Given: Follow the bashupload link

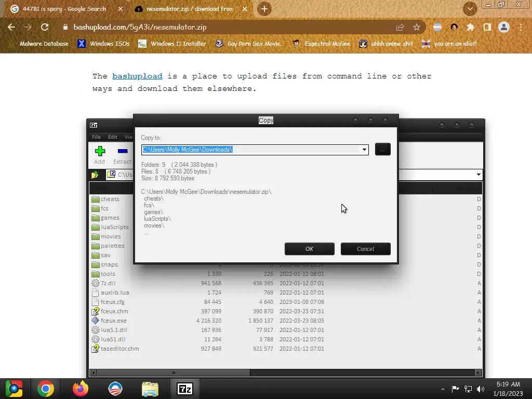Looking at the screenshot, I should (x=137, y=76).
